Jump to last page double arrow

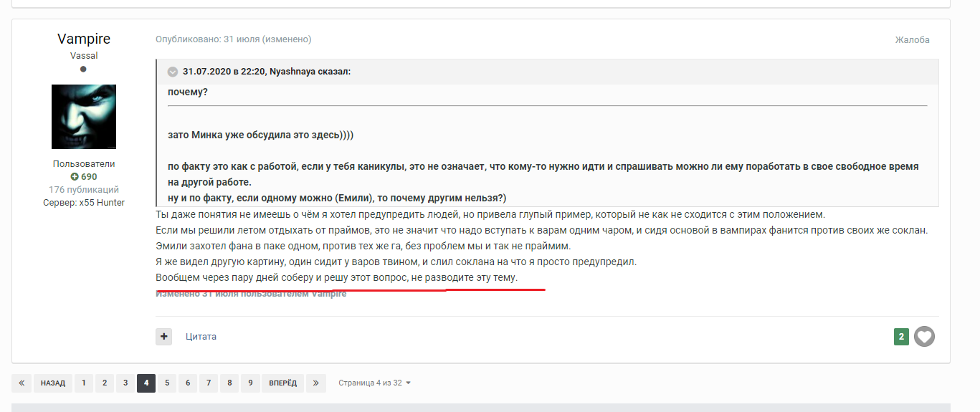click(x=315, y=383)
